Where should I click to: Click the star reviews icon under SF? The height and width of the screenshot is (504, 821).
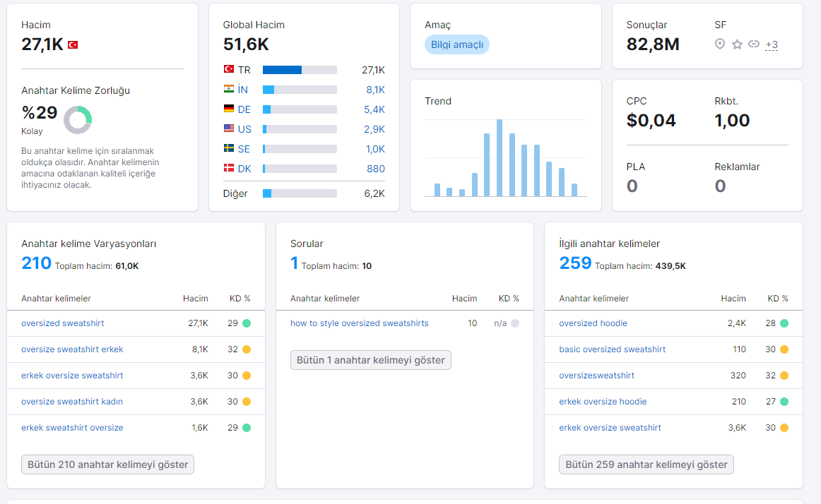(737, 44)
